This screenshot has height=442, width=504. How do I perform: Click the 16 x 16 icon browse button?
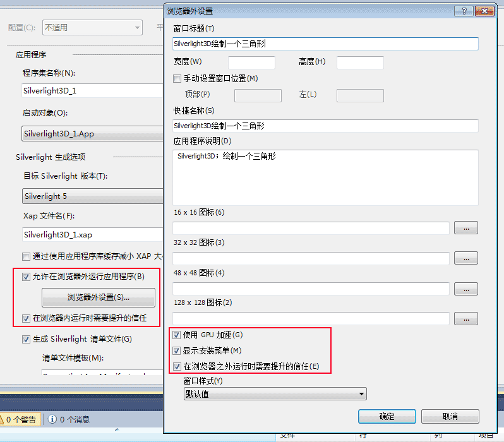click(466, 228)
